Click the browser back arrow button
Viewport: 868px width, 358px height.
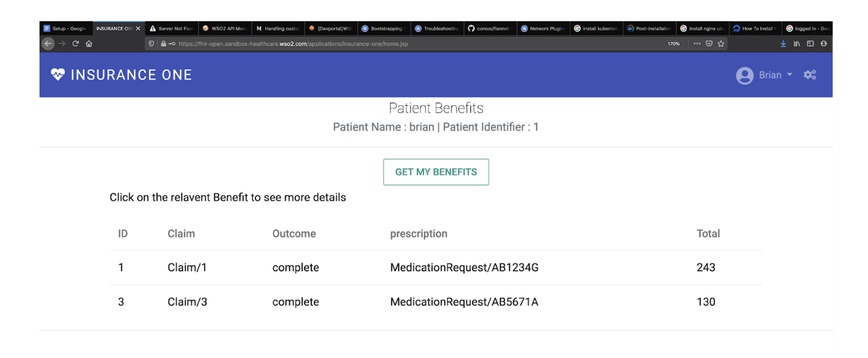pyautogui.click(x=48, y=44)
